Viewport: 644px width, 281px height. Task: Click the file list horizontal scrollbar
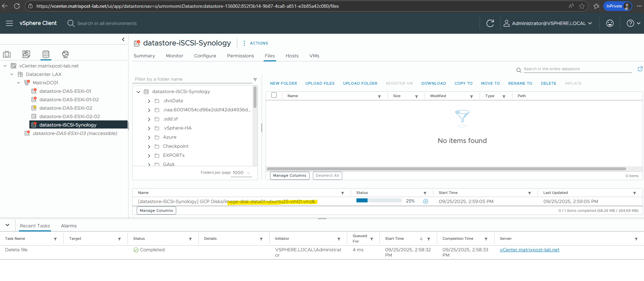[x=446, y=169]
